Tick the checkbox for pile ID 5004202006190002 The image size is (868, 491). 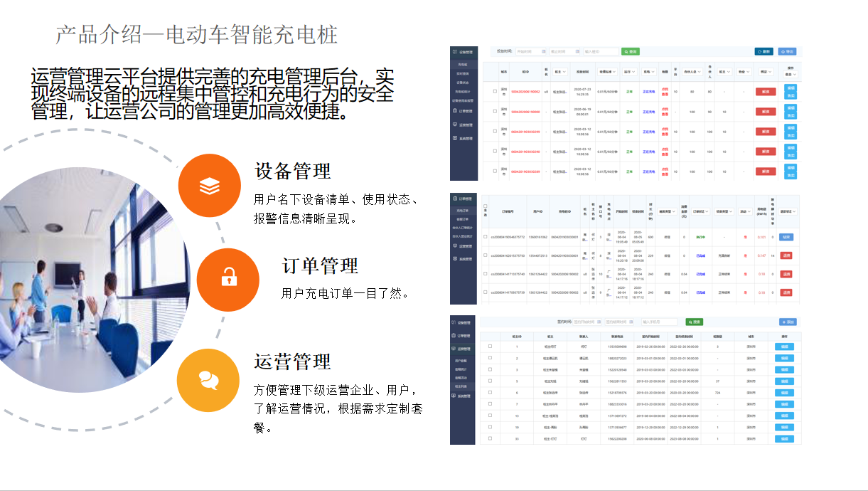495,92
